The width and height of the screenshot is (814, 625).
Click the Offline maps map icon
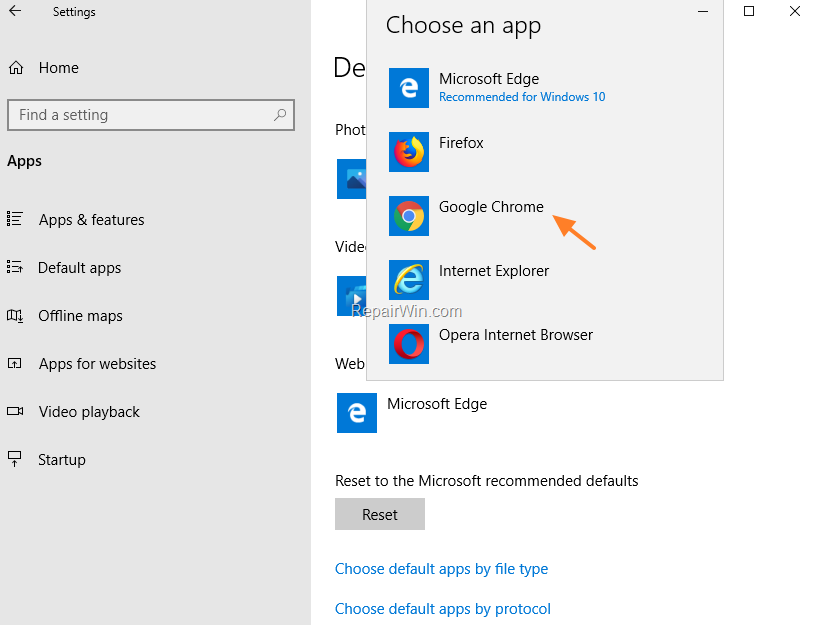coord(15,315)
